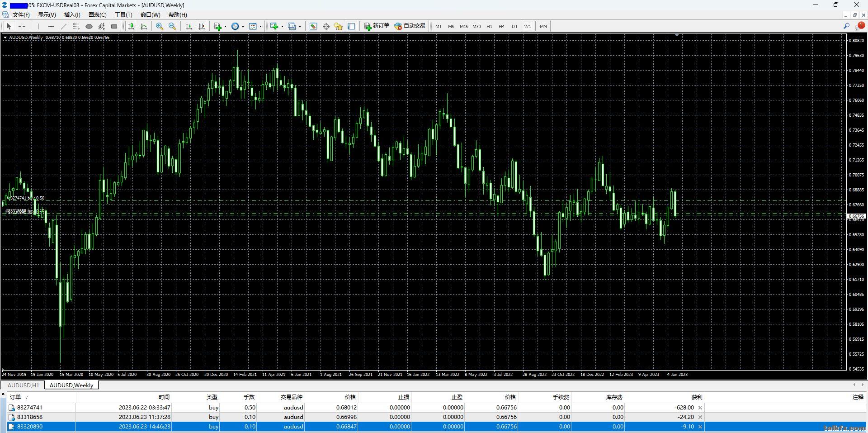Expand the AUDUSD,Weekly chart title triangle
868x433 pixels.
tap(5, 38)
